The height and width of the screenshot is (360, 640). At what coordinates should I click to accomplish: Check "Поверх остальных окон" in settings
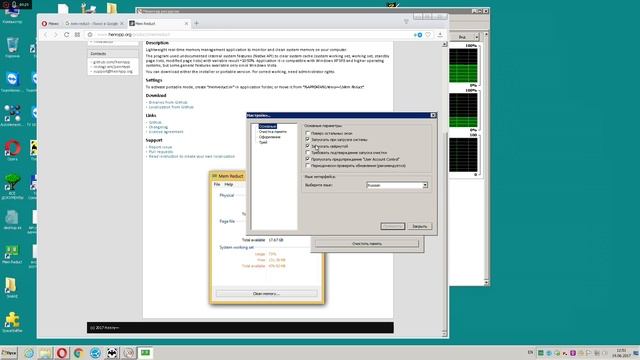coord(308,133)
